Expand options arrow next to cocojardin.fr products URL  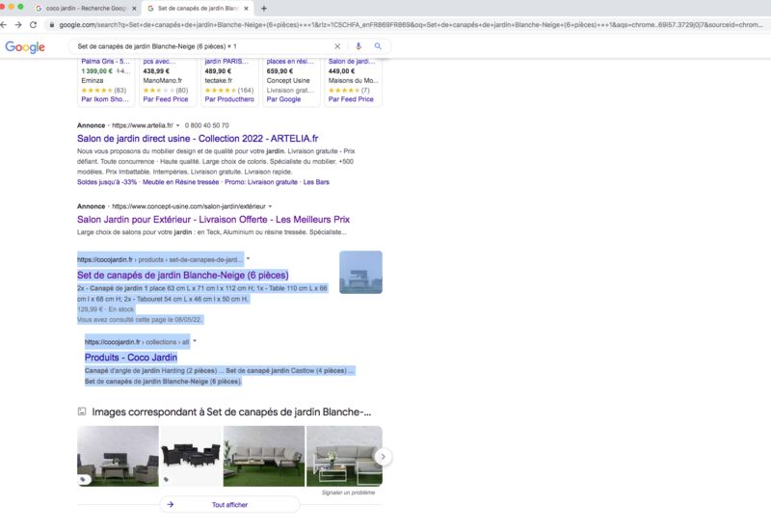(249, 259)
